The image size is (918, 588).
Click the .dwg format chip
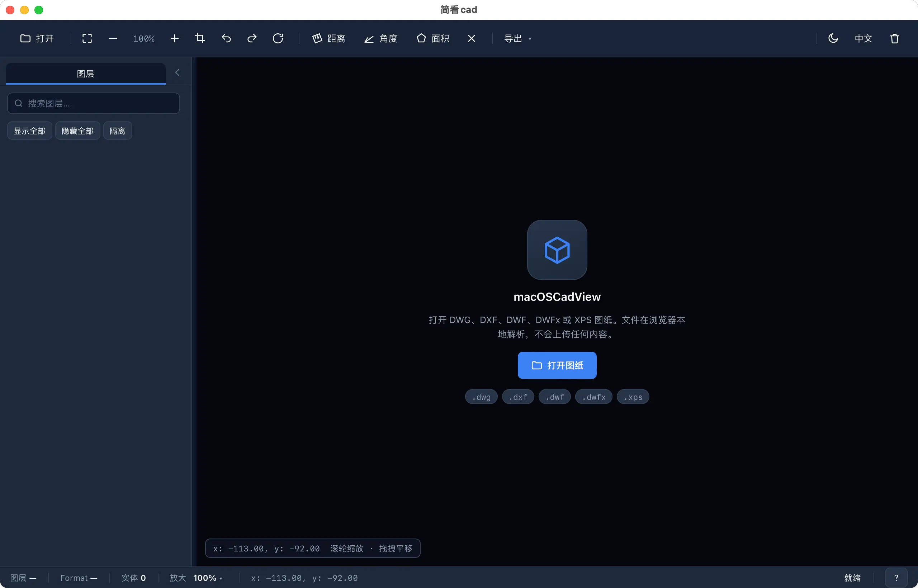[481, 397]
